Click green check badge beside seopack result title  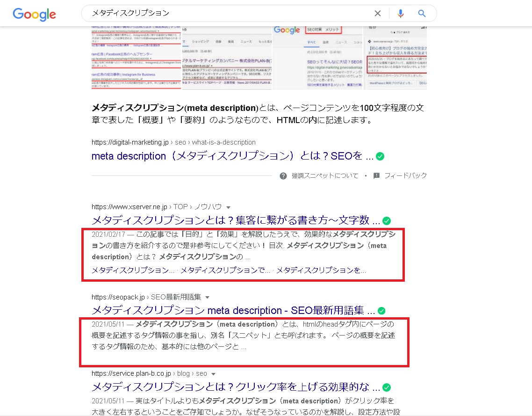point(381,311)
